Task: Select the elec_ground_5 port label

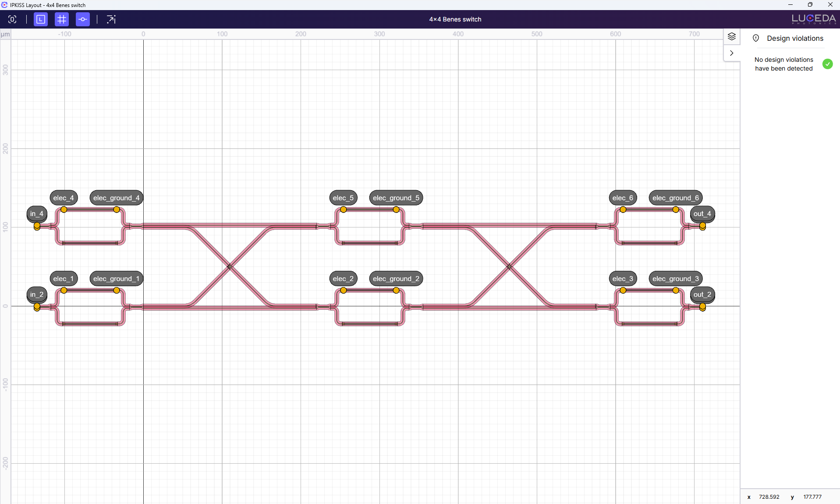Action: click(396, 198)
